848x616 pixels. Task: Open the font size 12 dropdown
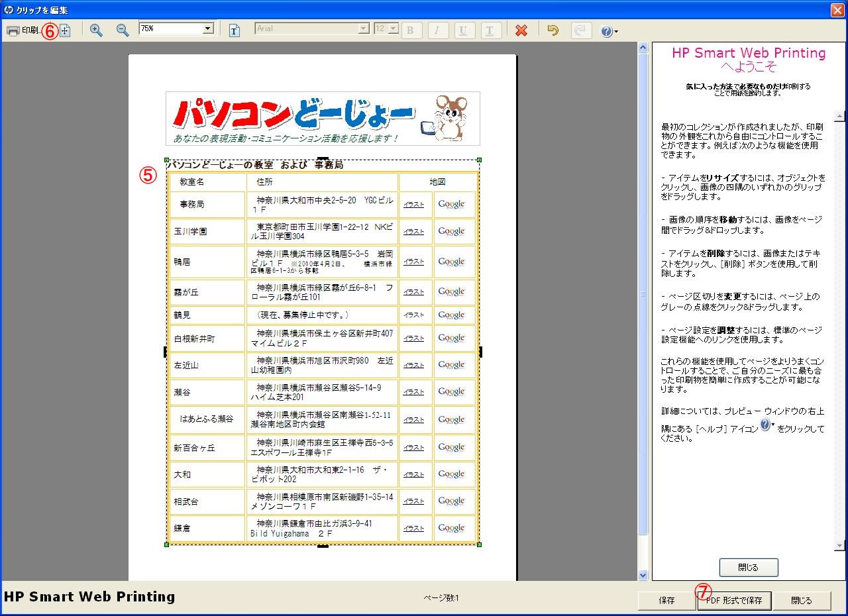pos(394,28)
